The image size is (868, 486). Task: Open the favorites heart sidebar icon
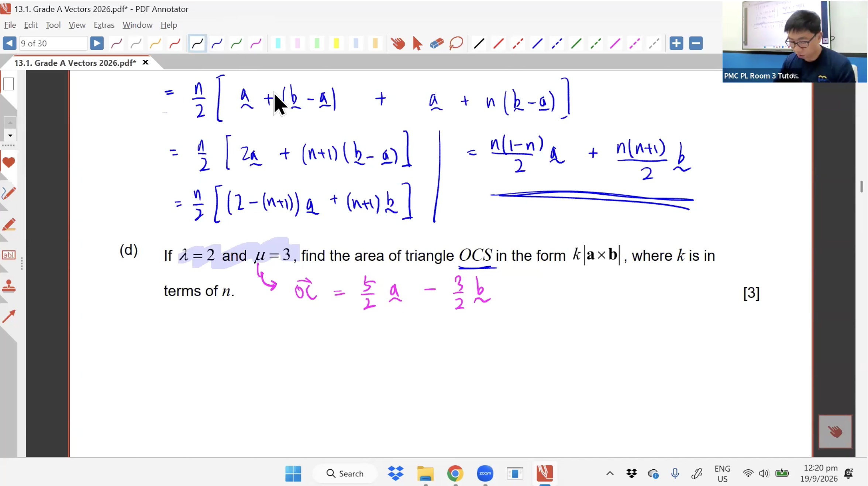click(8, 162)
